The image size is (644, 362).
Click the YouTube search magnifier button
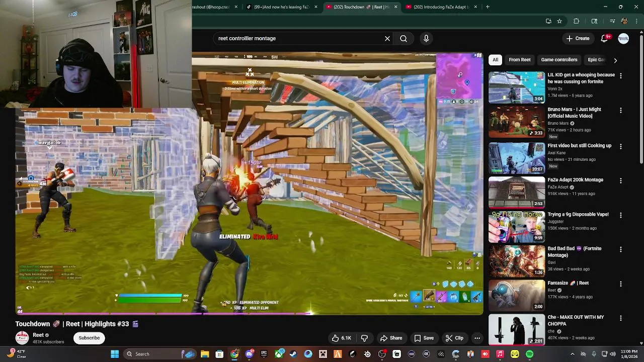(x=404, y=38)
